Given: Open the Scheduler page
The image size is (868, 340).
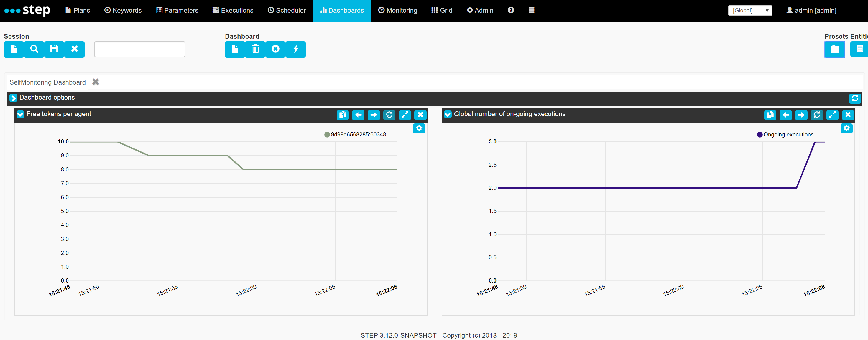Looking at the screenshot, I should coord(287,10).
